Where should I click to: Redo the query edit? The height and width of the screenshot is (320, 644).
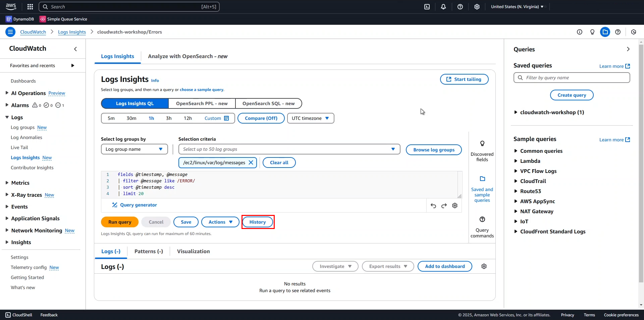click(444, 206)
